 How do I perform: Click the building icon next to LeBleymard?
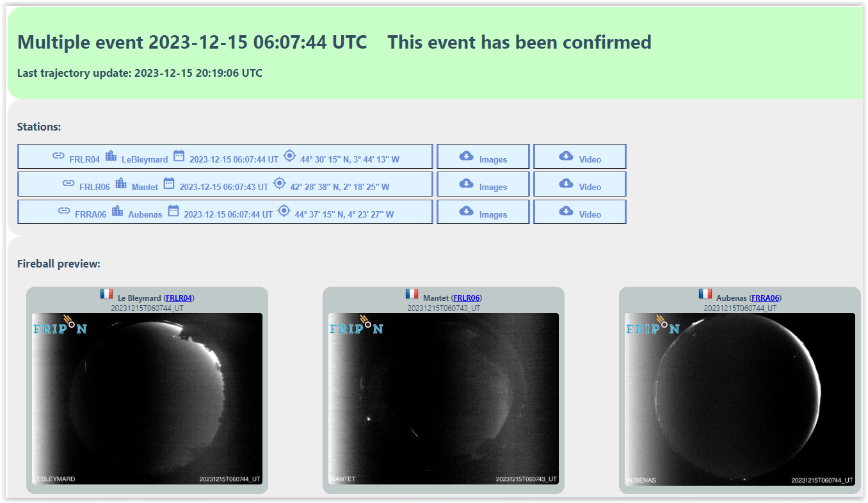click(x=111, y=156)
